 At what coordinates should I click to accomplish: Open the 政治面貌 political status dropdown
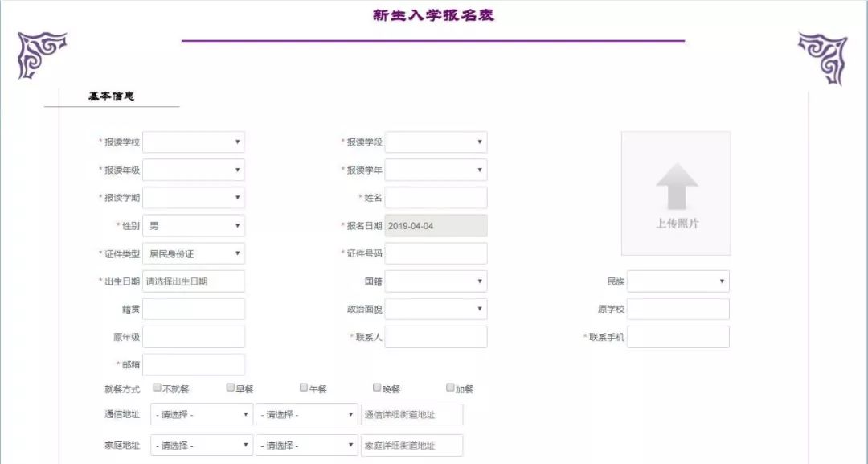(x=436, y=308)
